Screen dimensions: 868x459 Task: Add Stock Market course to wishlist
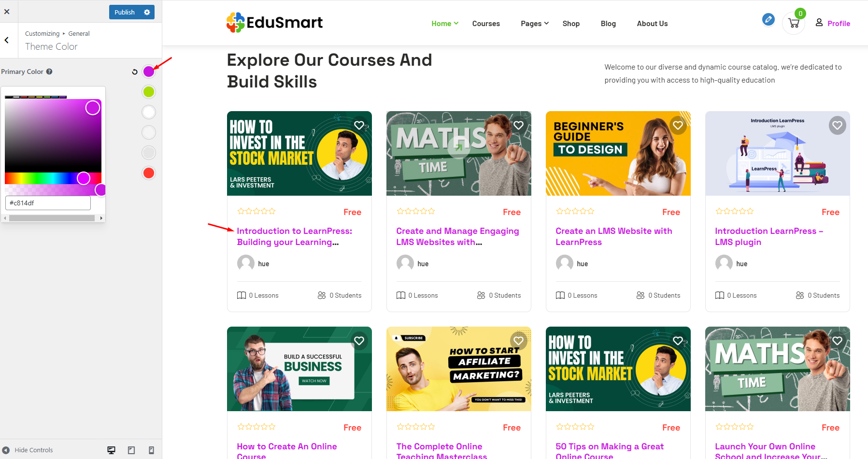click(359, 125)
